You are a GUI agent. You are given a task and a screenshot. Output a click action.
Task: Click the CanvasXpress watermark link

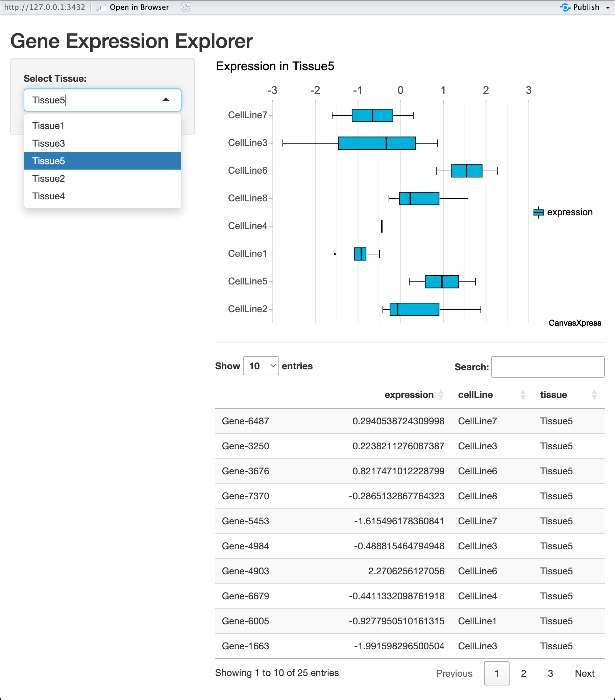pos(574,323)
